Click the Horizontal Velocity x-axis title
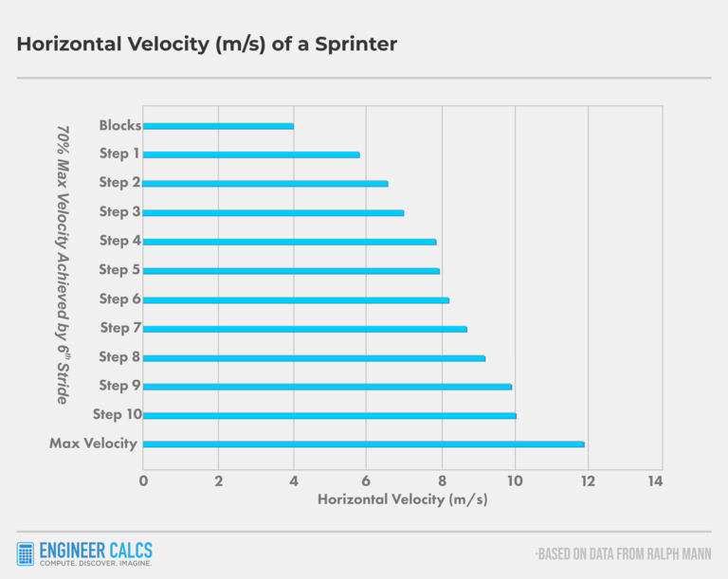Viewport: 728px width, 579px height. pos(402,499)
